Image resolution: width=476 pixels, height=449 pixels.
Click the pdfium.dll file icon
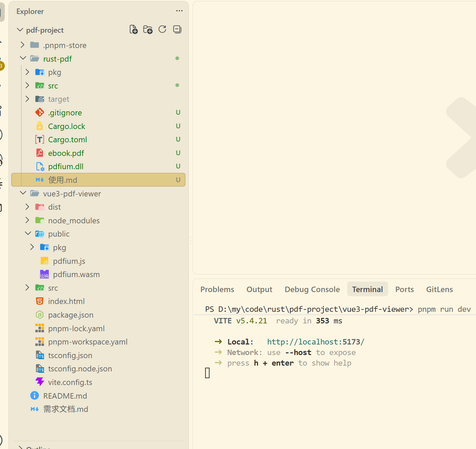click(40, 166)
